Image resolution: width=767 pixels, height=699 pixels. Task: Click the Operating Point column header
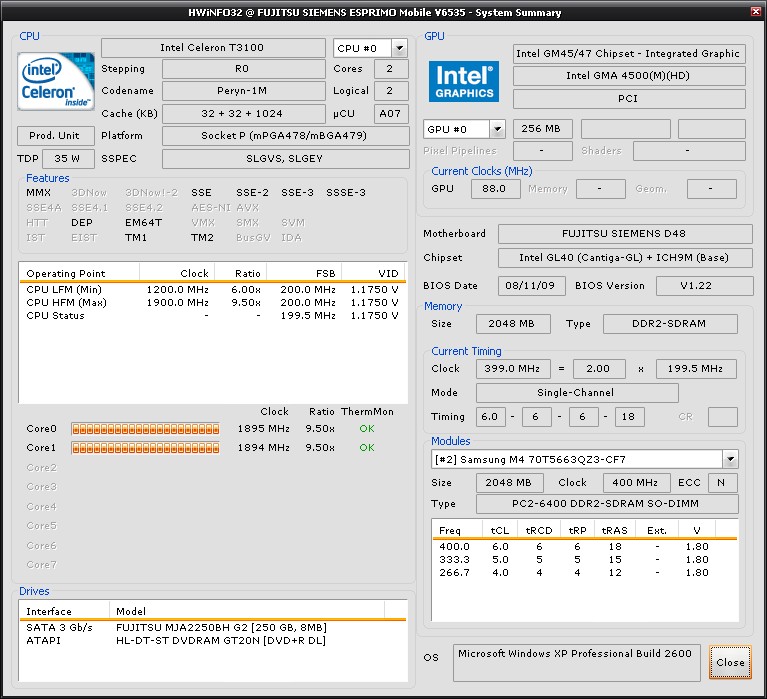(x=79, y=273)
